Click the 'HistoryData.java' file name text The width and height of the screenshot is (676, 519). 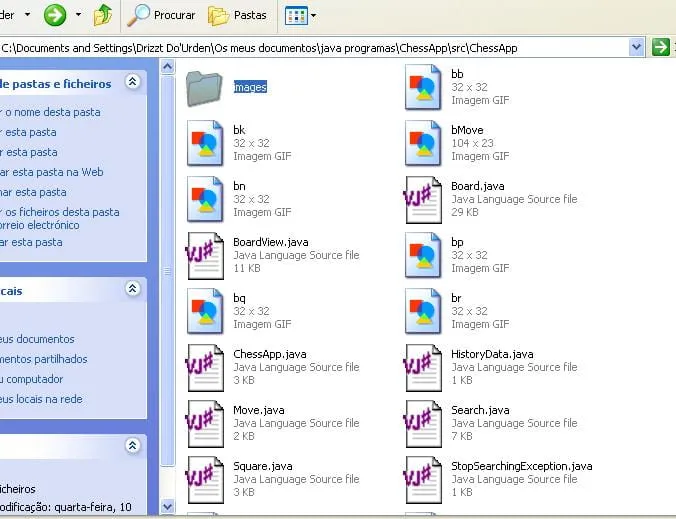tap(492, 354)
